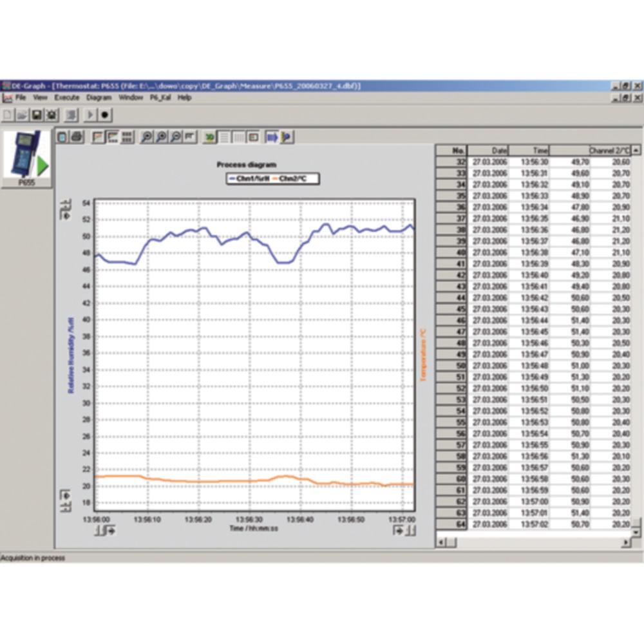Open the P6_Kal menu
The height and width of the screenshot is (644, 644).
[160, 97]
